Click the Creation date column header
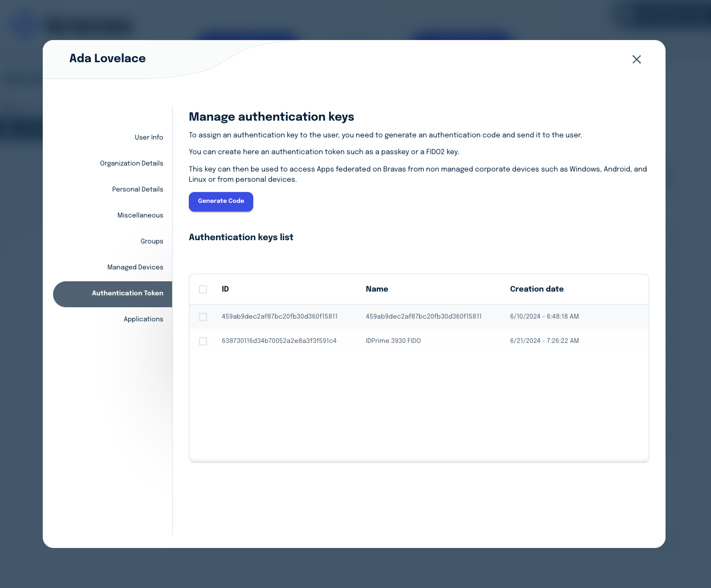 (x=537, y=289)
